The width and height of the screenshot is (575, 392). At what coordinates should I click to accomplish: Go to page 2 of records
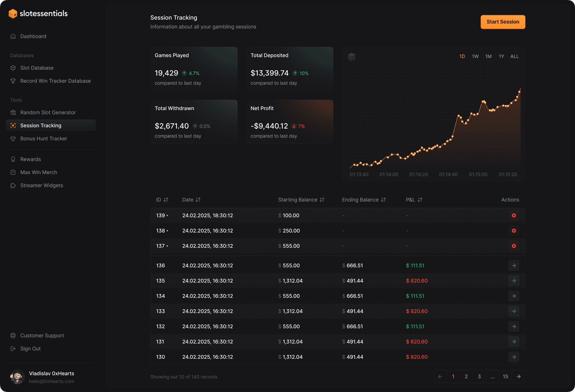pyautogui.click(x=466, y=376)
